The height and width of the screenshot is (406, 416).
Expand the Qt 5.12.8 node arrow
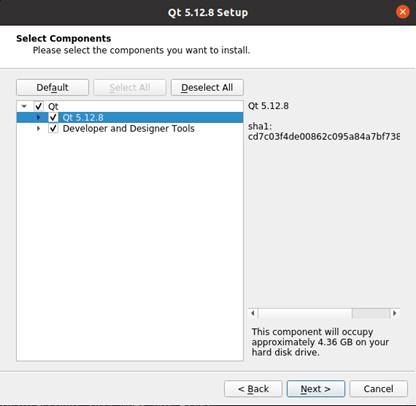point(38,117)
